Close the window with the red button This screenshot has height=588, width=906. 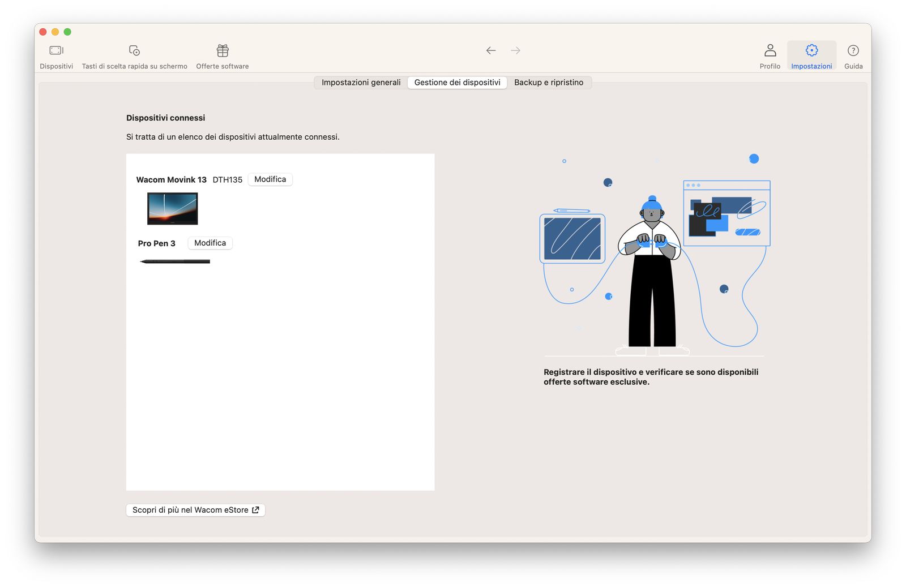click(43, 32)
